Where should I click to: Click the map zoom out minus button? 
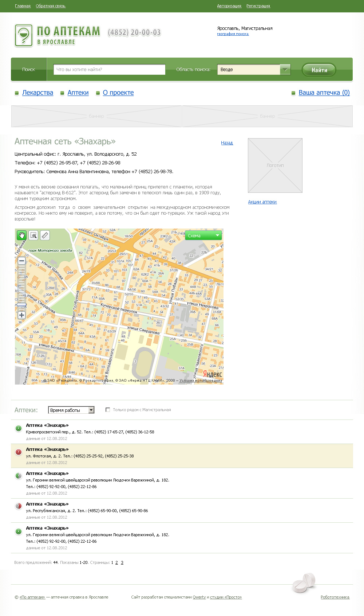pos(22,261)
